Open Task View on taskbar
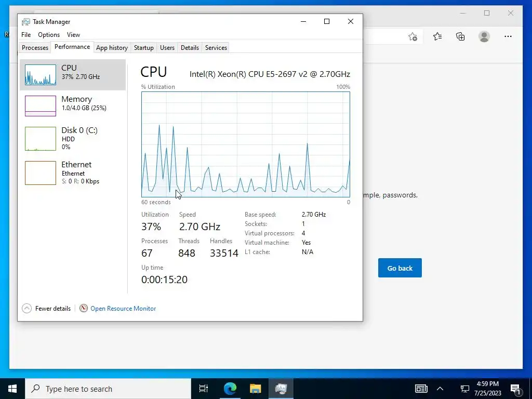This screenshot has height=399, width=532. 204,389
